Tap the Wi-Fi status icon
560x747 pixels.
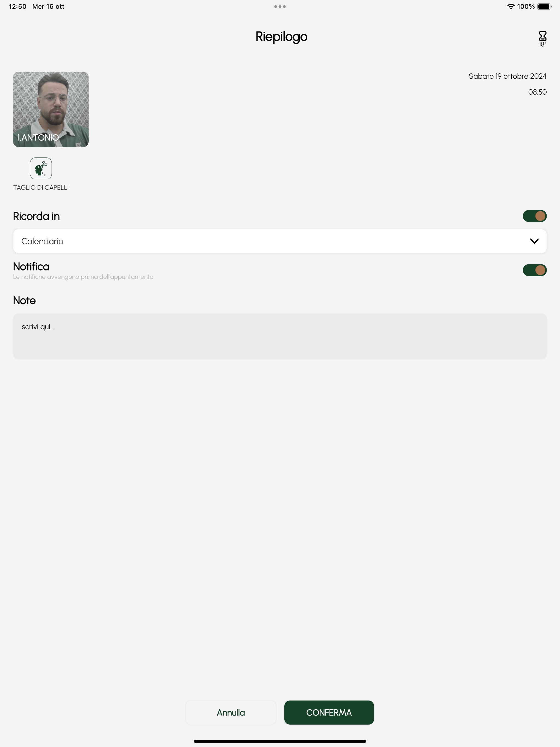511,6
